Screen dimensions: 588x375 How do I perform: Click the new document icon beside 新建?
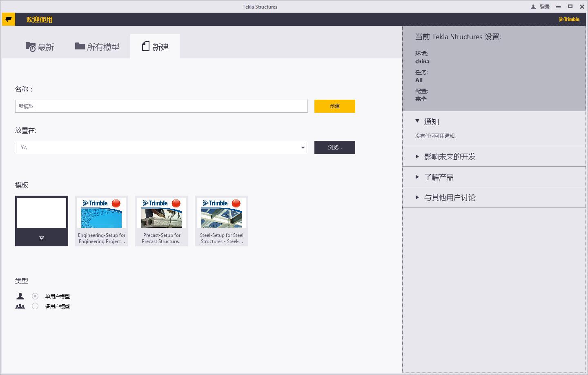tap(145, 46)
